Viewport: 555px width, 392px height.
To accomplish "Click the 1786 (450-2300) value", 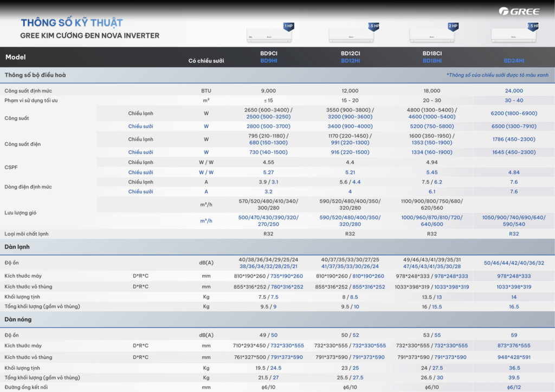I will 514,139.
